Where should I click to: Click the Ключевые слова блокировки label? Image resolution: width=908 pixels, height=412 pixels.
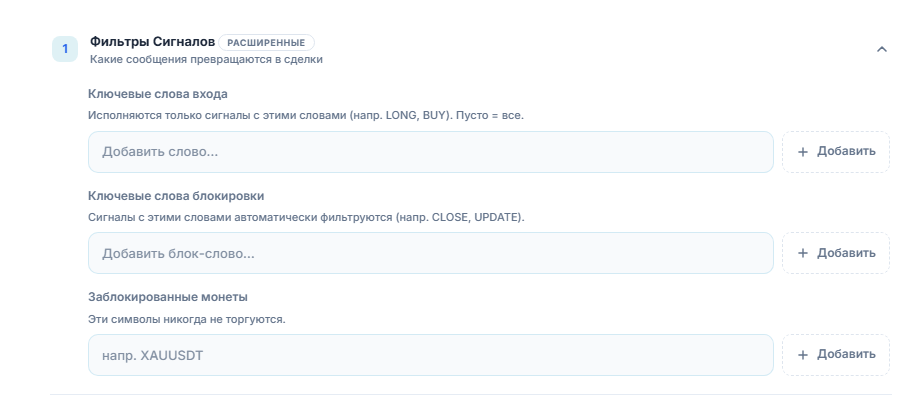click(x=176, y=196)
